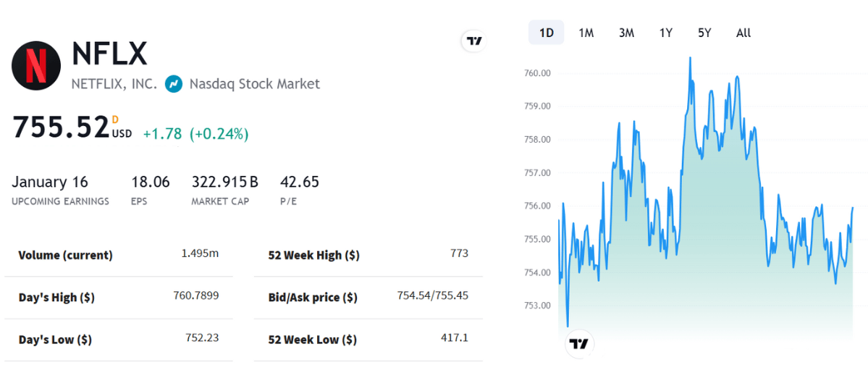The image size is (868, 386).
Task: Click the 754.54/755.45 bid/ask value
Action: [x=433, y=295]
